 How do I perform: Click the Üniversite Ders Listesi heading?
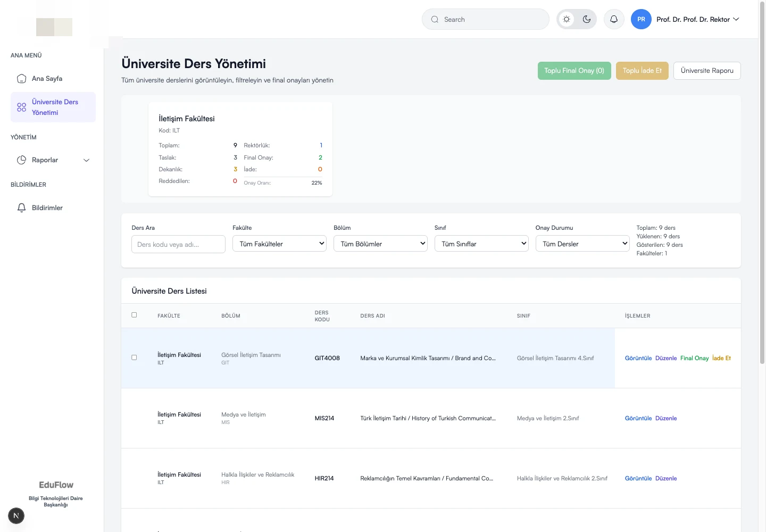point(169,291)
